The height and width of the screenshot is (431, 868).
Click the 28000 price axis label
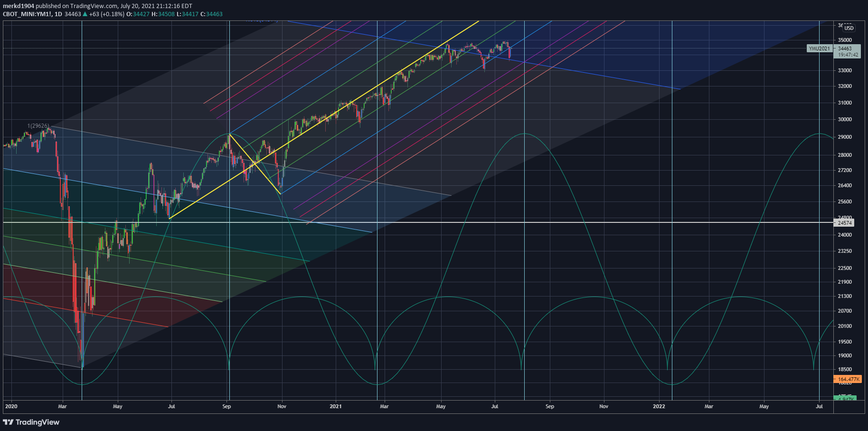845,155
